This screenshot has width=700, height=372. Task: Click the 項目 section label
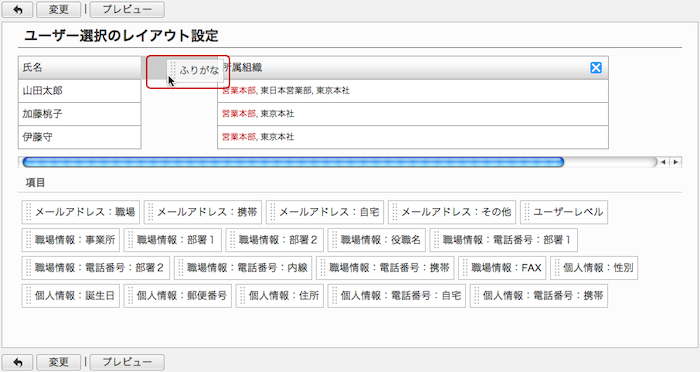[x=35, y=183]
